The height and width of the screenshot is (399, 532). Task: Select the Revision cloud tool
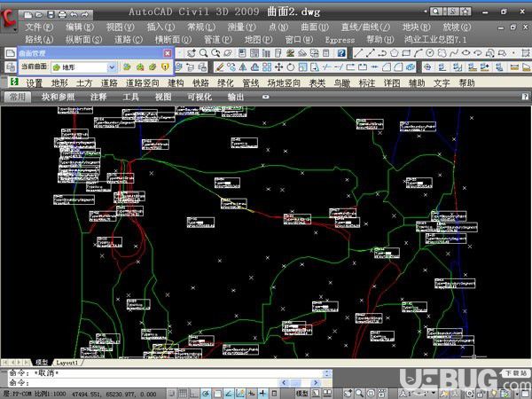pyautogui.click(x=442, y=53)
